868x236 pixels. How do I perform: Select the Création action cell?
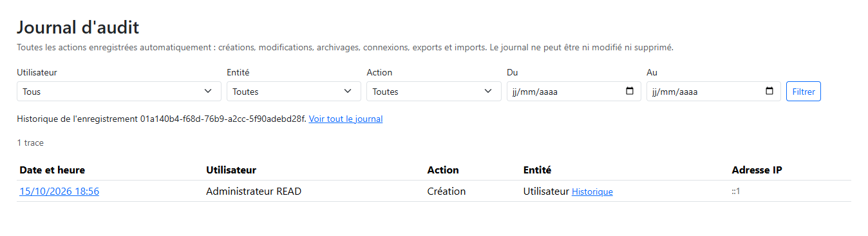(446, 191)
